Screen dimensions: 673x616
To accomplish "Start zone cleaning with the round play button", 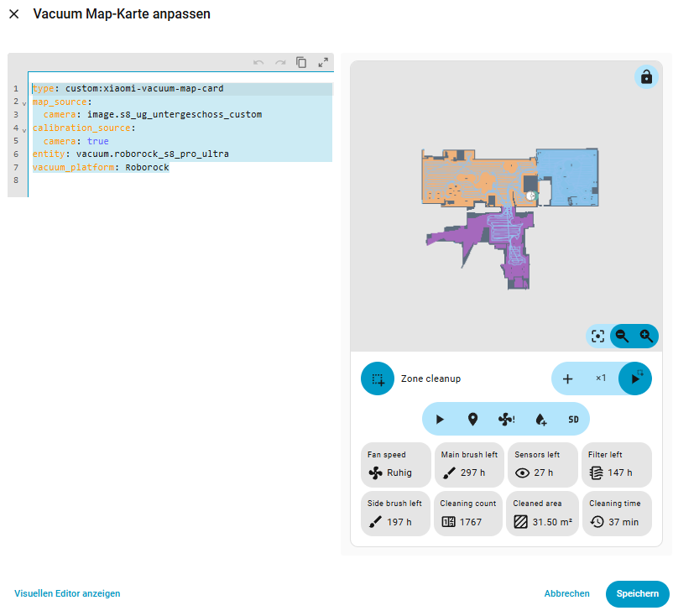I will (x=635, y=378).
